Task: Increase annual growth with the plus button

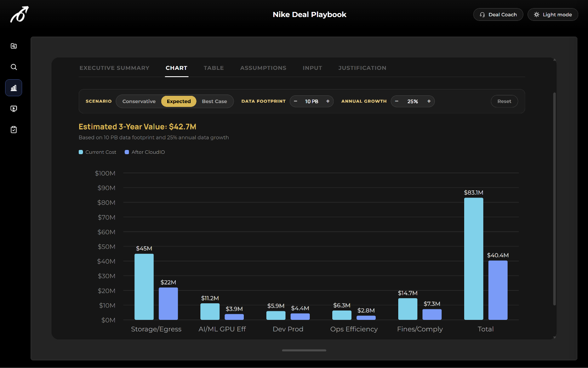Action: (x=429, y=101)
